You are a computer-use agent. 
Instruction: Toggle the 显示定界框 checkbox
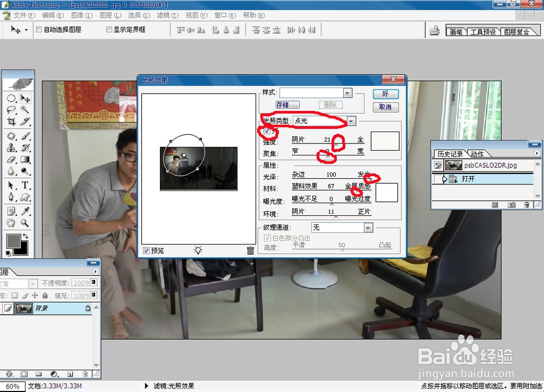(x=109, y=29)
